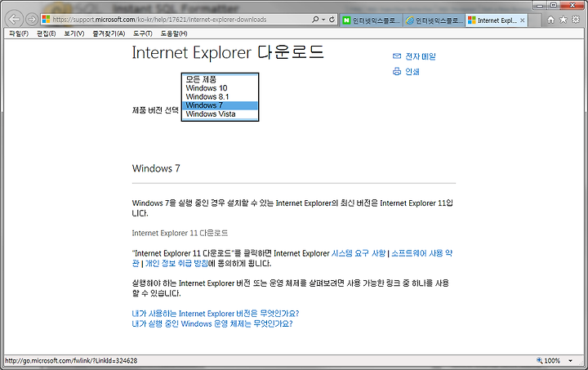Open the Home icon in toolbar
The width and height of the screenshot is (588, 370).
click(550, 20)
